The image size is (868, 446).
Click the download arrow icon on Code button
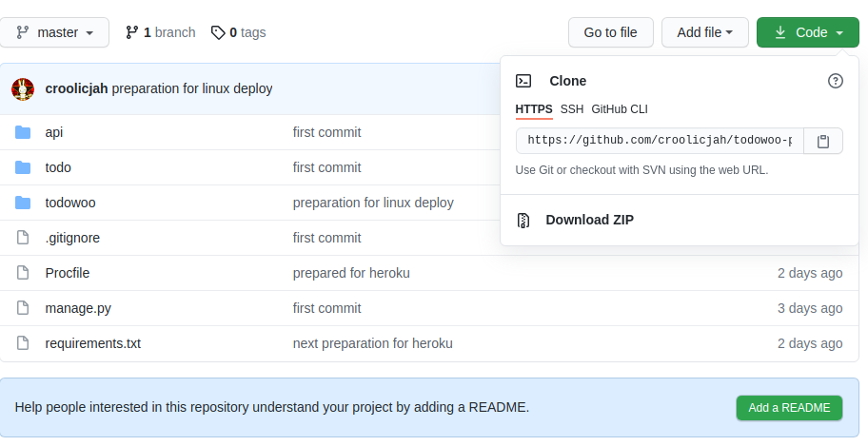(780, 32)
